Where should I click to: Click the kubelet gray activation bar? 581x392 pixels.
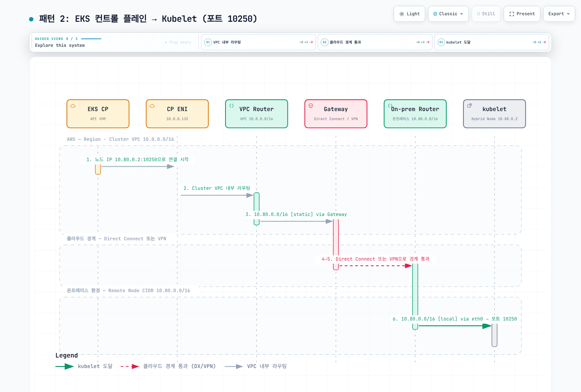495,335
